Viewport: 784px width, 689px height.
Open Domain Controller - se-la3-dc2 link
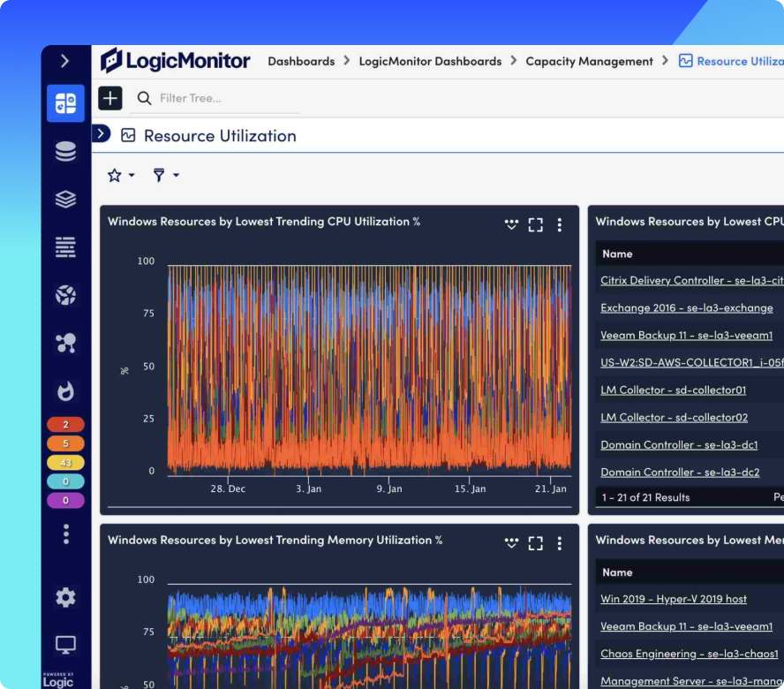pyautogui.click(x=680, y=473)
